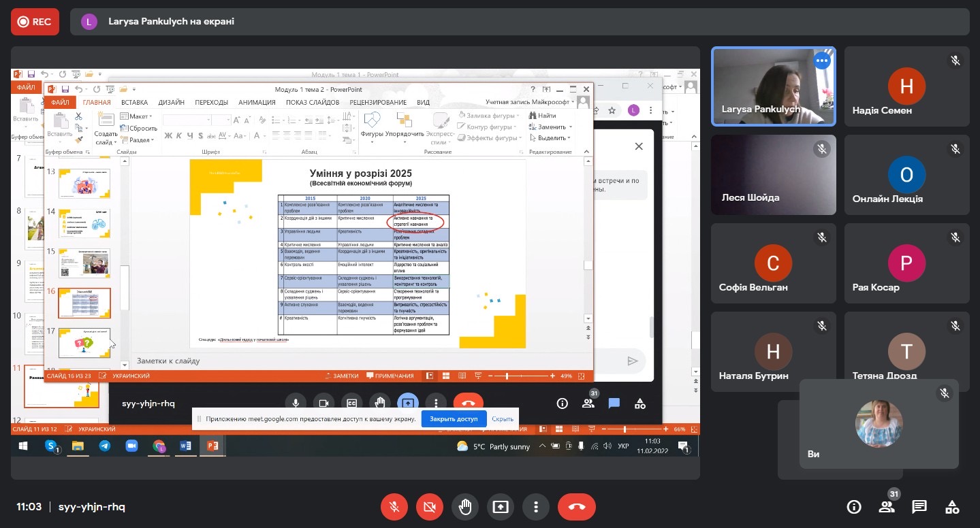This screenshot has width=980, height=528.
Task: Toggle captions CC button in shared screen
Action: tap(351, 403)
